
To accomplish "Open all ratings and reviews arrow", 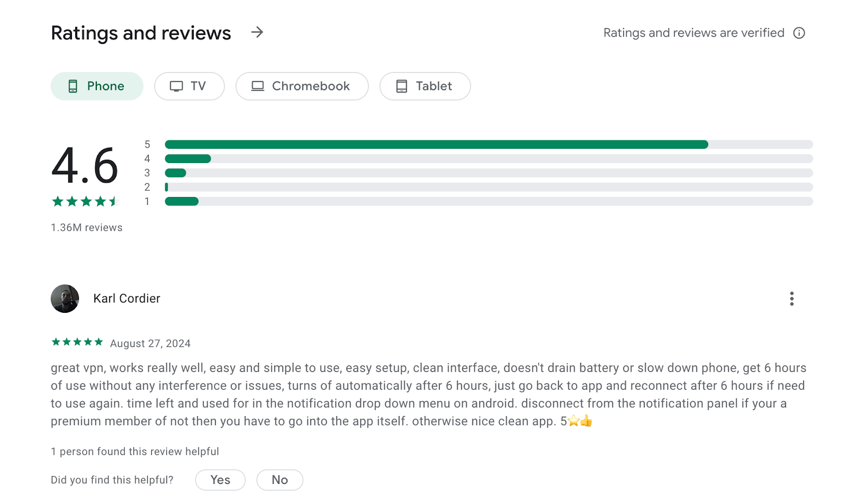I will [x=257, y=32].
